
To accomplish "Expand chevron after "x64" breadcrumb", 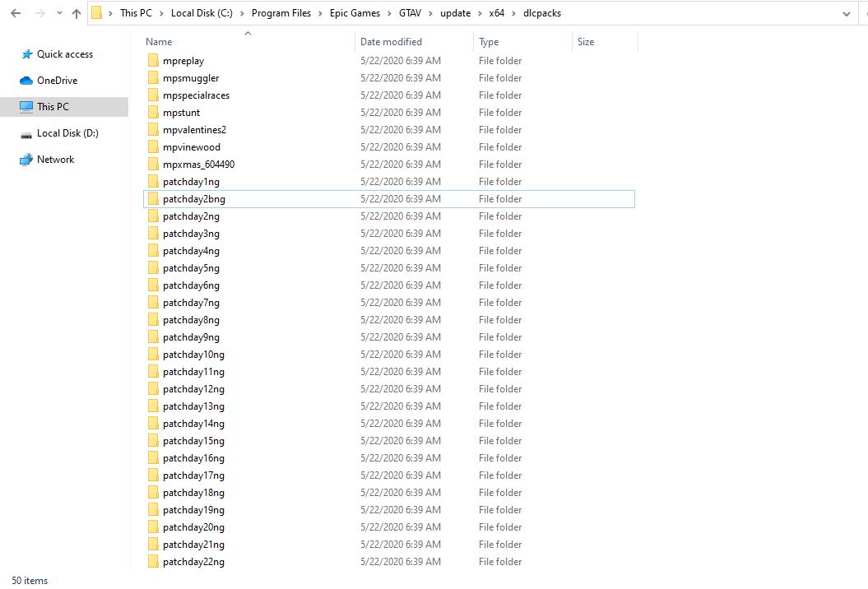I will pos(513,13).
